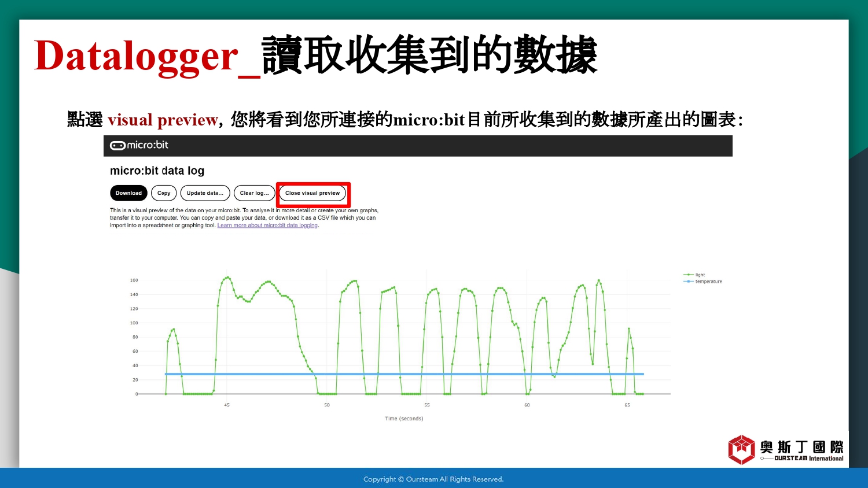Click the 65 tick on the time axis
Screen dimensions: 868x488
[627, 405]
